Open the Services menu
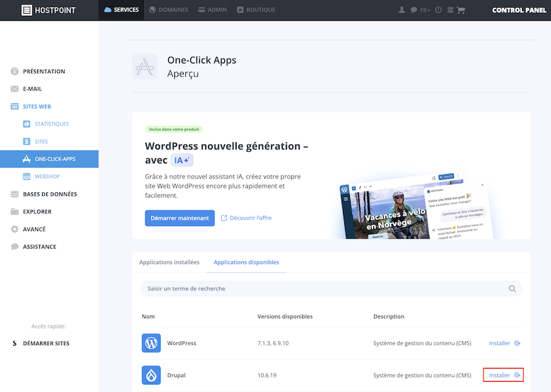 (121, 10)
